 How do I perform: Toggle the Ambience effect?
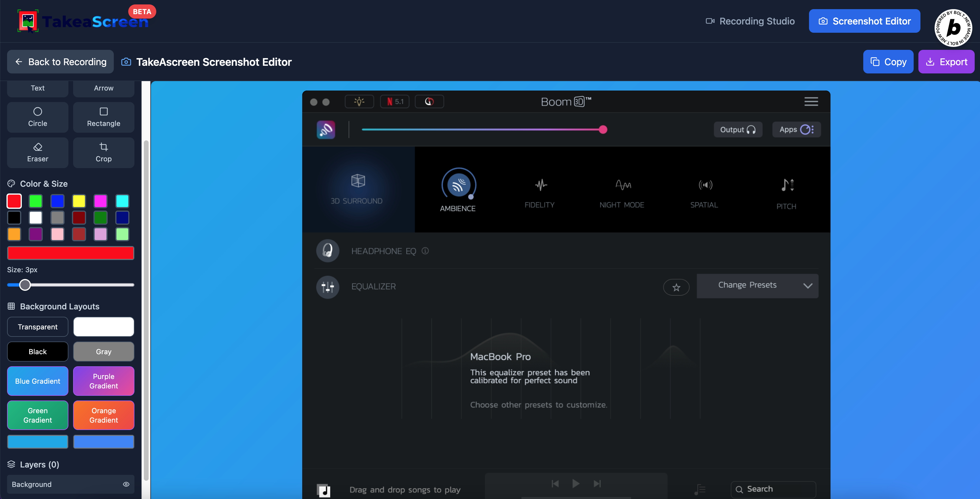click(x=458, y=186)
